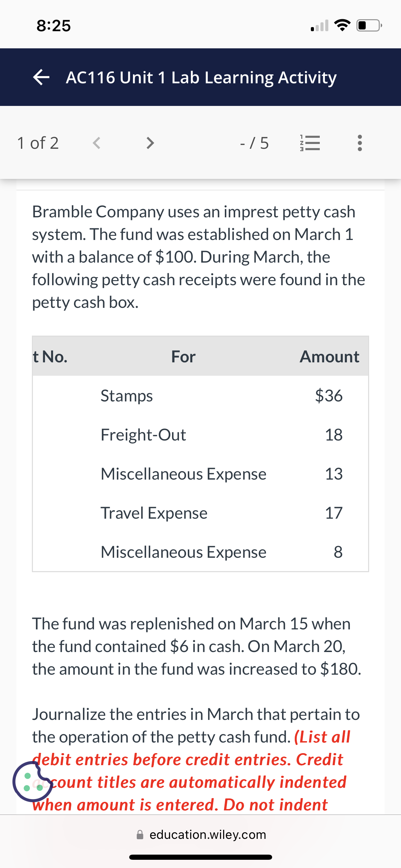Open the cookie preferences icon
The width and height of the screenshot is (401, 868).
[33, 782]
